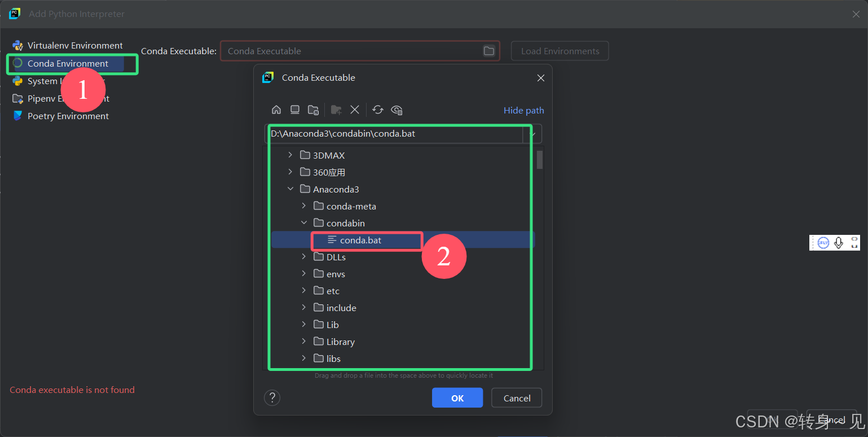Viewport: 868px width, 437px height.
Task: Expand the Library folder
Action: click(x=304, y=341)
